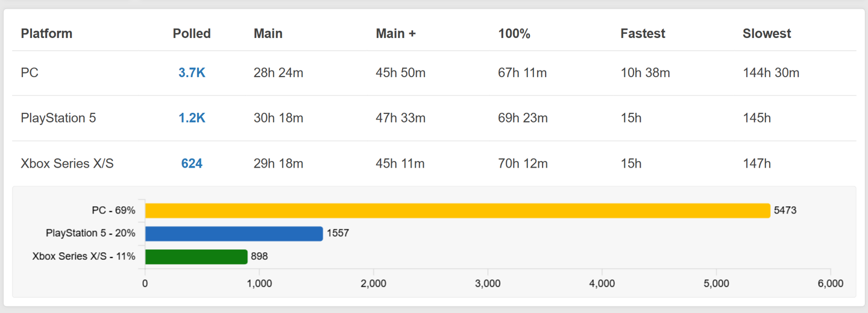This screenshot has height=313, width=868.
Task: Open the PC 3.7K polled link
Action: pyautogui.click(x=192, y=73)
